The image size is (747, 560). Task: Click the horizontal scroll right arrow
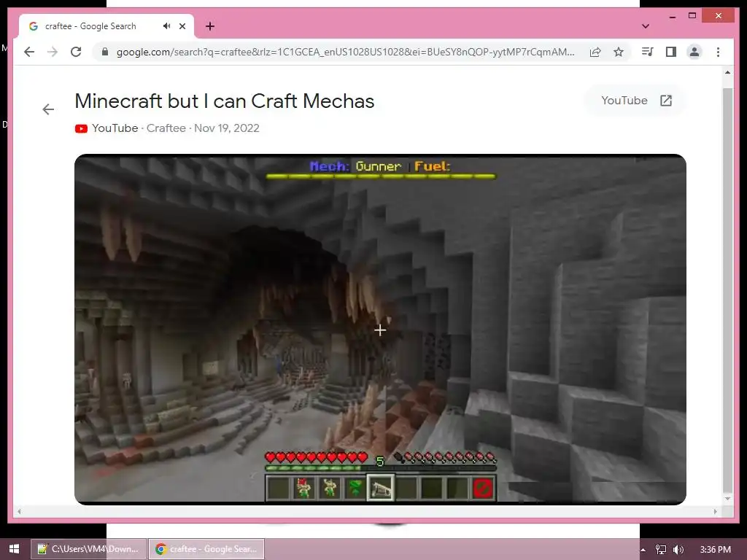tap(715, 512)
